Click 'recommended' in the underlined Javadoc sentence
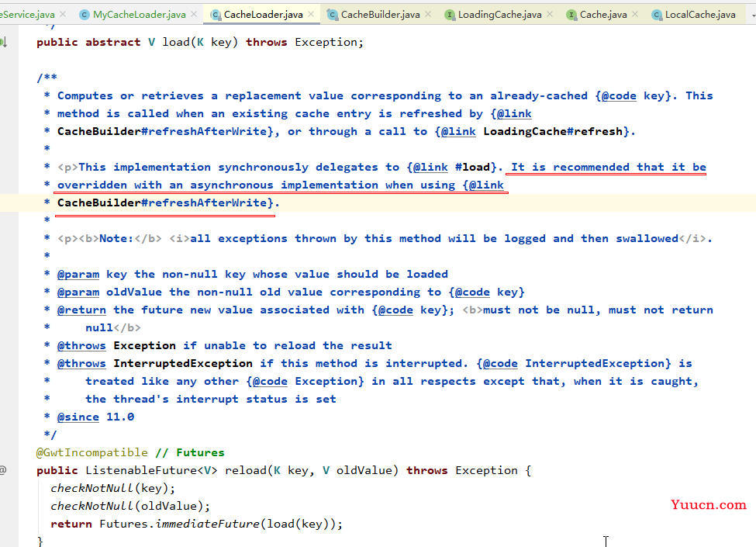The image size is (756, 547). coord(591,167)
